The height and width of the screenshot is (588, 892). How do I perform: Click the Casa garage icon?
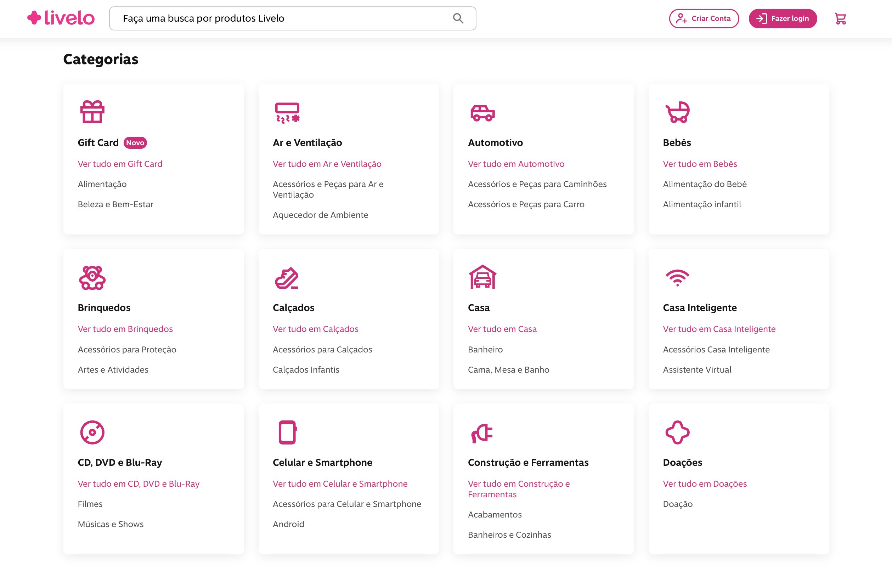click(482, 277)
